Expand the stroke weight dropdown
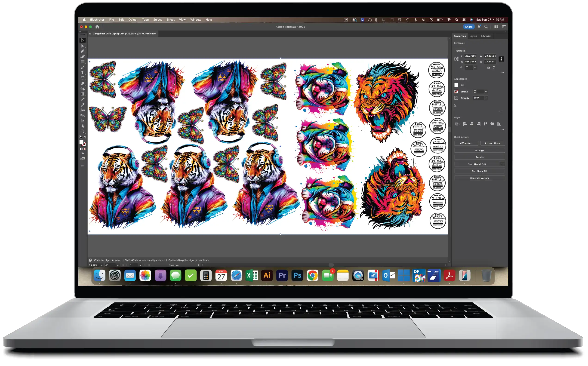This screenshot has width=588, height=366. tap(486, 92)
